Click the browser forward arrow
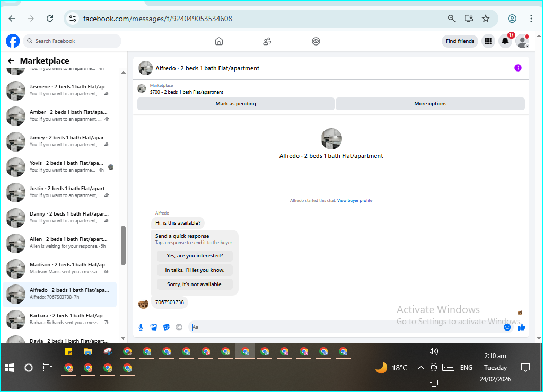This screenshot has width=543, height=392. (31, 19)
